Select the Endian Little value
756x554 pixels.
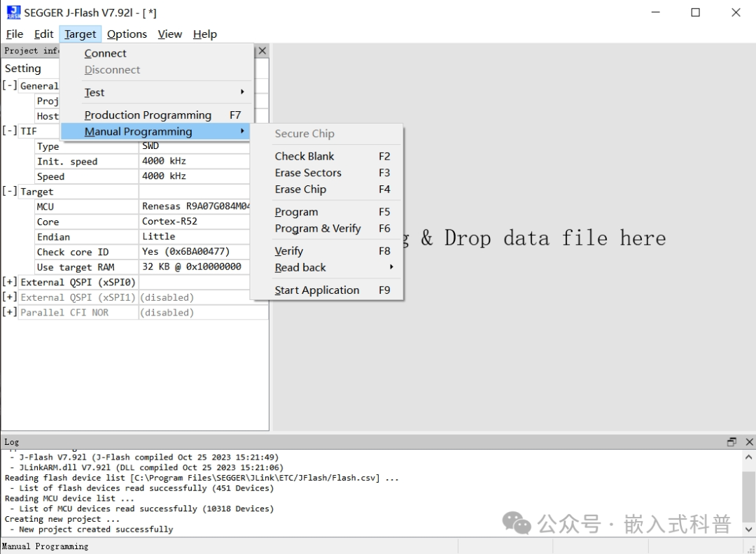point(195,236)
